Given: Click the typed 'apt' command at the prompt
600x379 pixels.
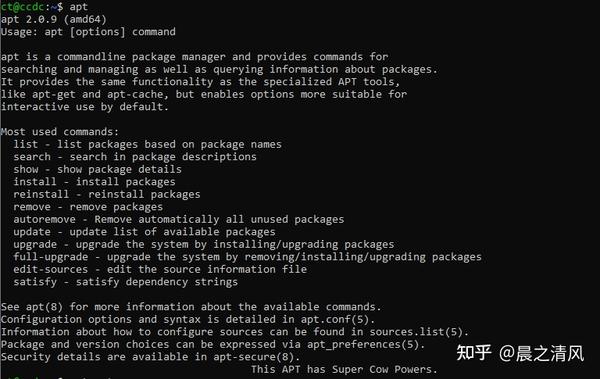Looking at the screenshot, I should (78, 7).
